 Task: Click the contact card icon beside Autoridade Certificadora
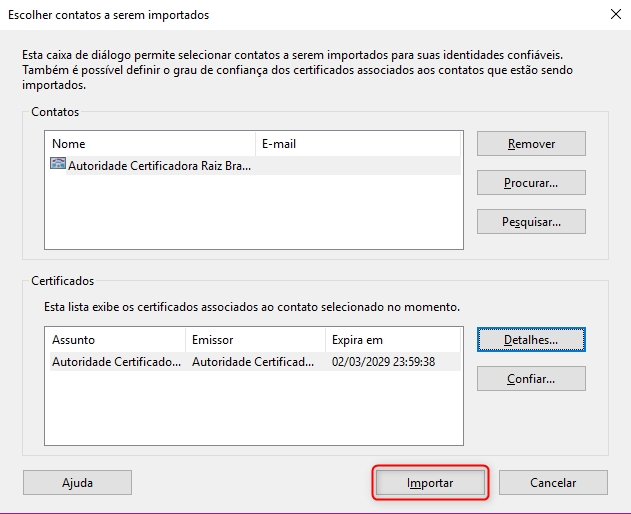tap(58, 165)
